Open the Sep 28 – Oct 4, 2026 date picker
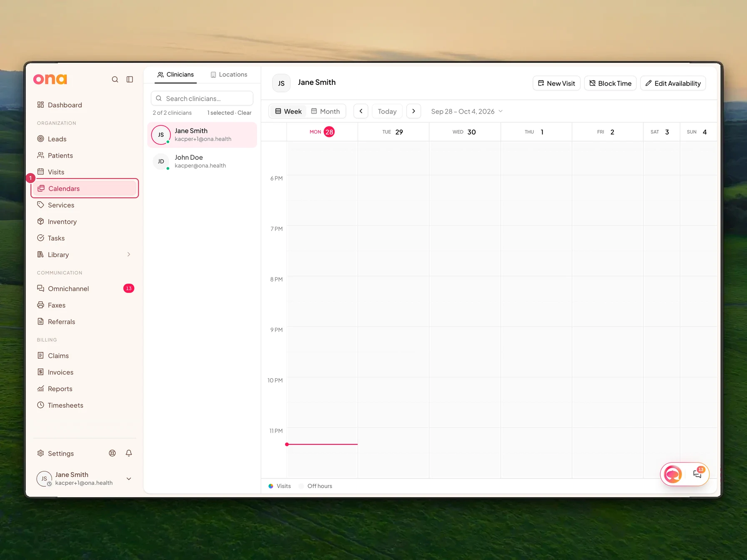The height and width of the screenshot is (560, 747). [x=467, y=112]
